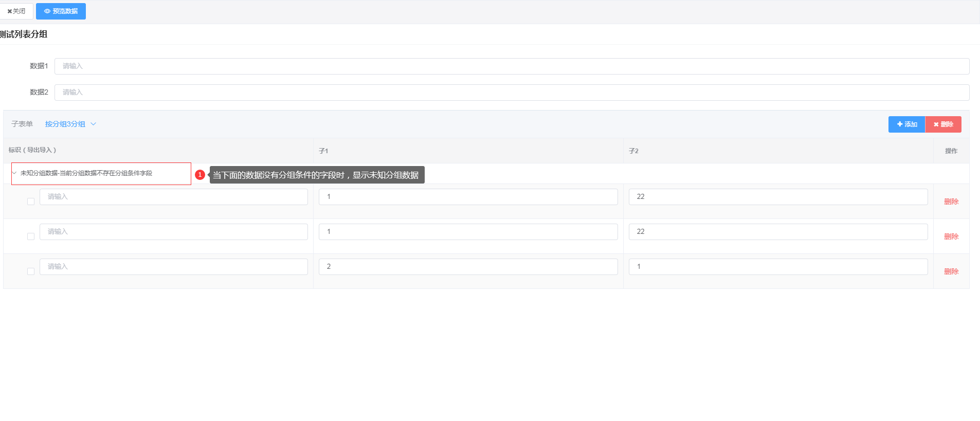
Task: Check the third row checkbox
Action: click(x=31, y=271)
